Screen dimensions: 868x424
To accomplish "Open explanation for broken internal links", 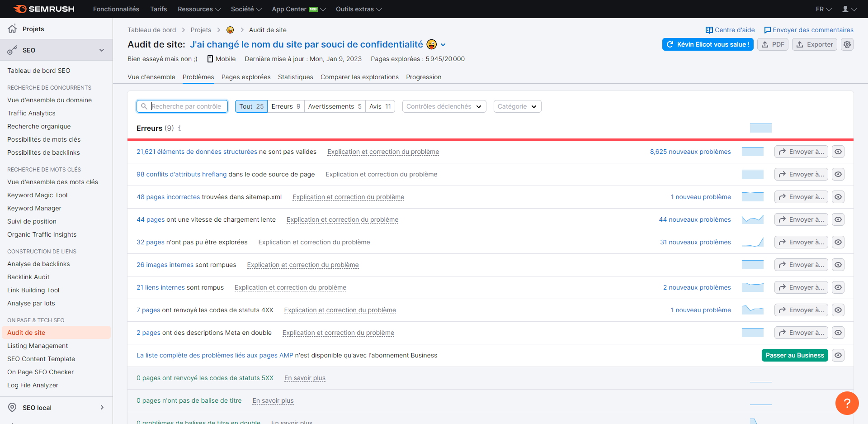I will pos(290,287).
